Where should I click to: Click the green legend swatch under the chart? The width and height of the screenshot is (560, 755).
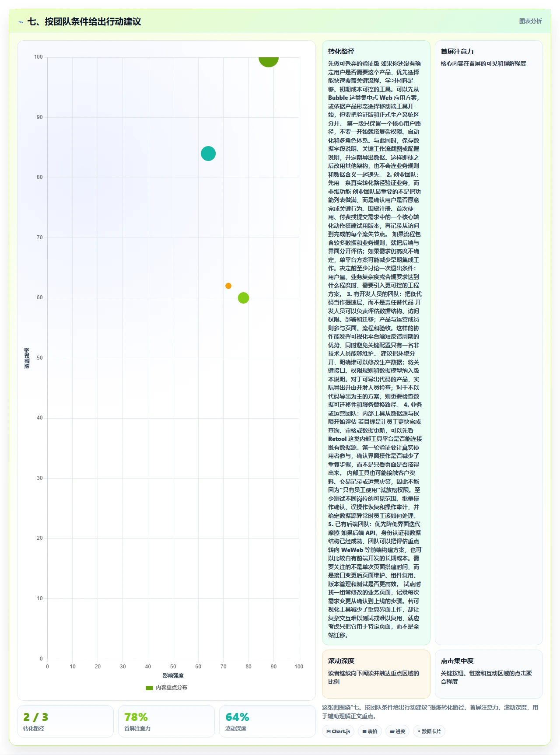coord(149,688)
